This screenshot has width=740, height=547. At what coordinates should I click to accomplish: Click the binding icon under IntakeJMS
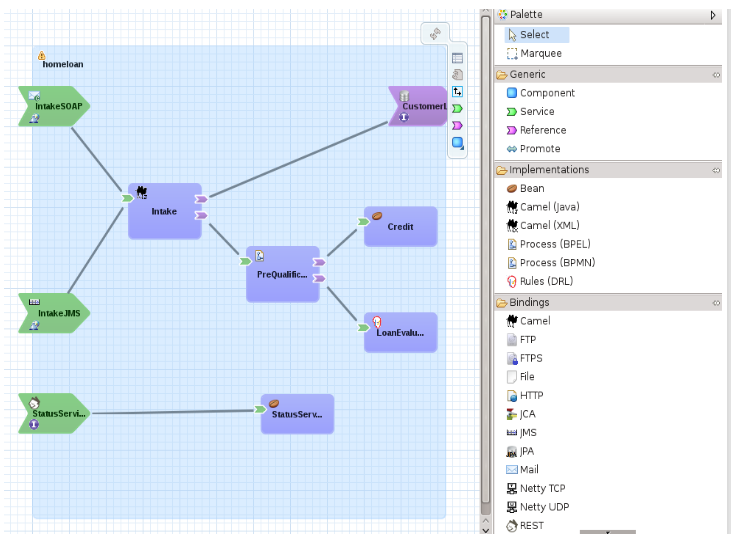[34, 326]
